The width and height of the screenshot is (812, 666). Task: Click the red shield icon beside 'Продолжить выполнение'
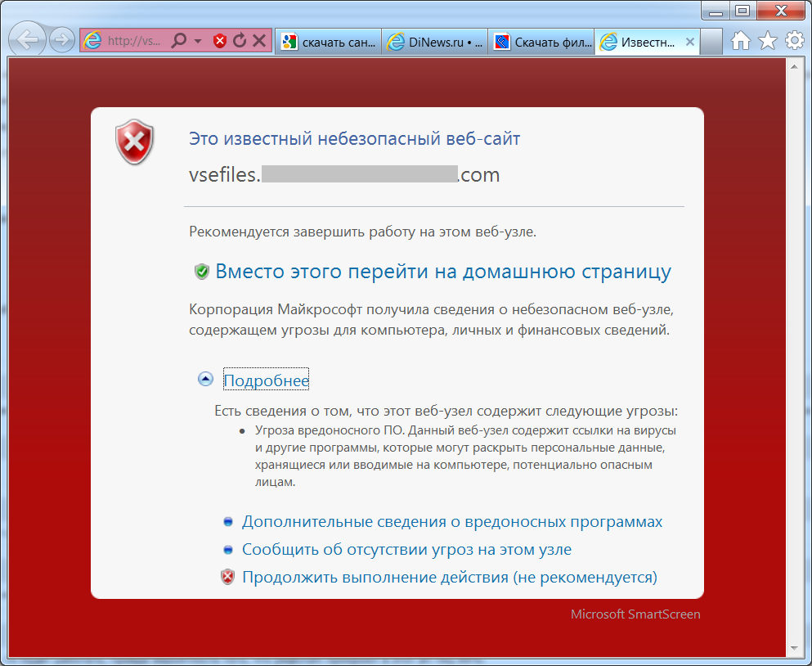228,577
